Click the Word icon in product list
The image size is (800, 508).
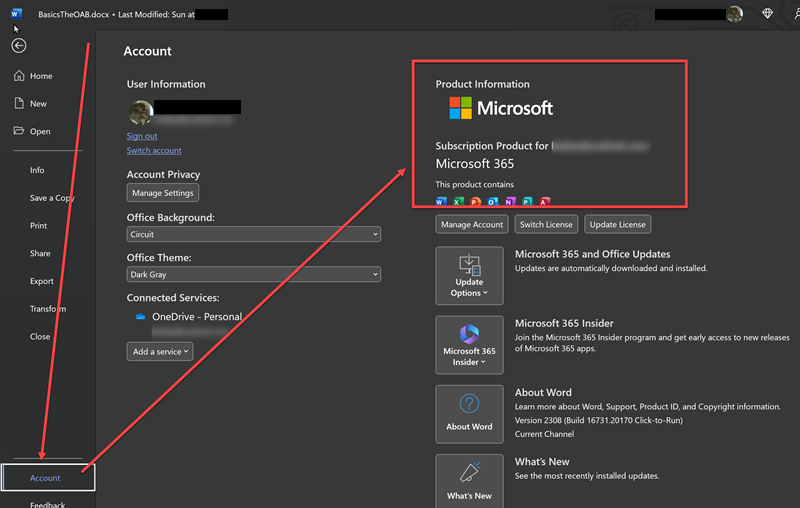click(x=441, y=201)
